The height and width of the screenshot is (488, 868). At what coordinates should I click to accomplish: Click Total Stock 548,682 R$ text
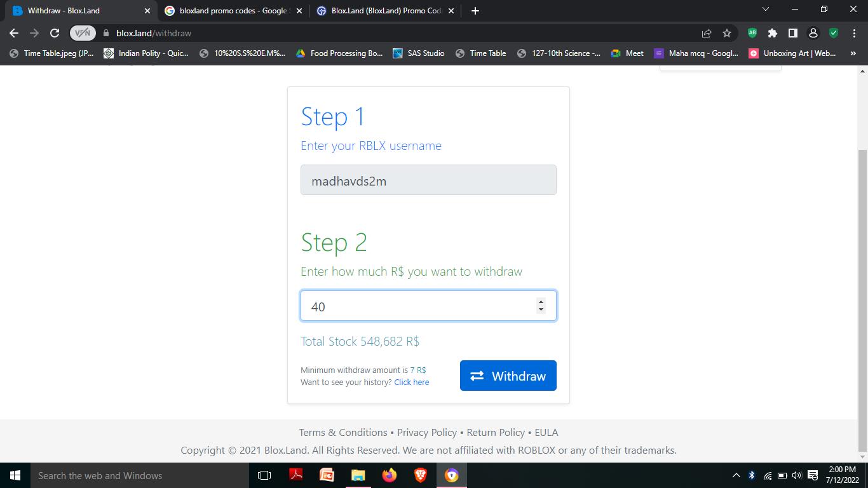360,341
